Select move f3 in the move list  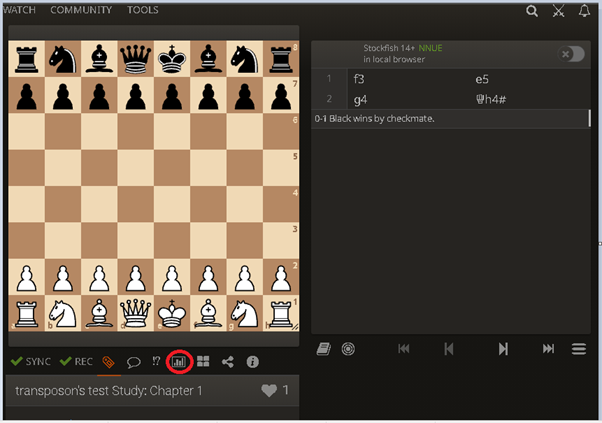point(359,79)
